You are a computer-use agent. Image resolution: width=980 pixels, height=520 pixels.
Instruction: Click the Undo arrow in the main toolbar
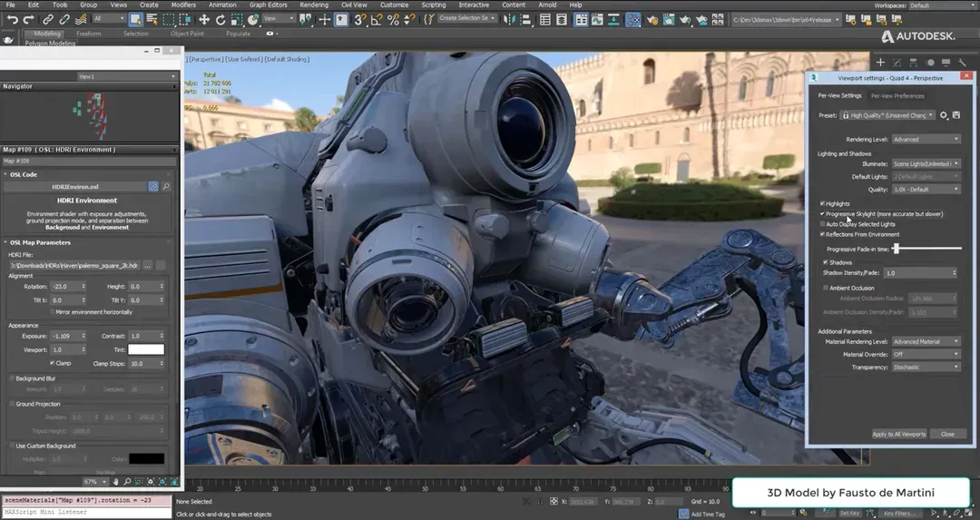[x=13, y=19]
